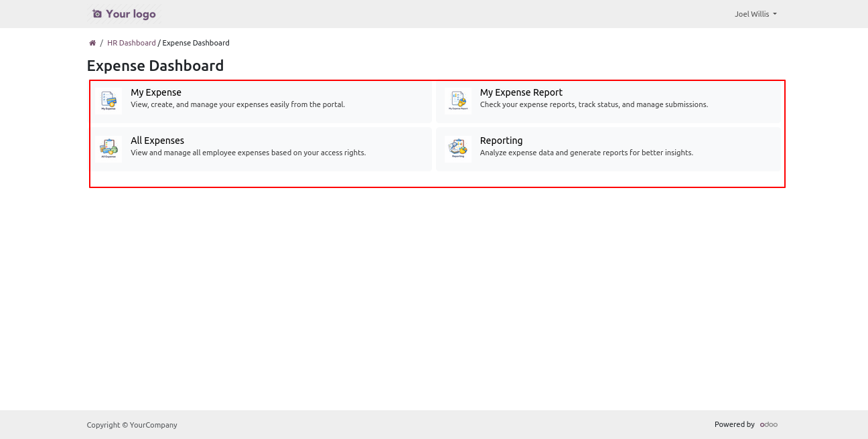Click the My Expense card icon

pyautogui.click(x=108, y=100)
